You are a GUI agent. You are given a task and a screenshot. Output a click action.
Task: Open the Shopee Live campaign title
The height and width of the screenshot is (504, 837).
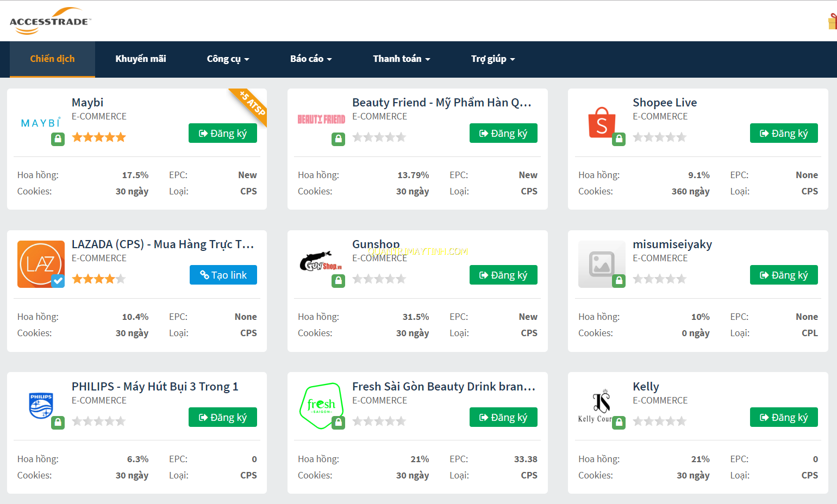[x=665, y=103]
